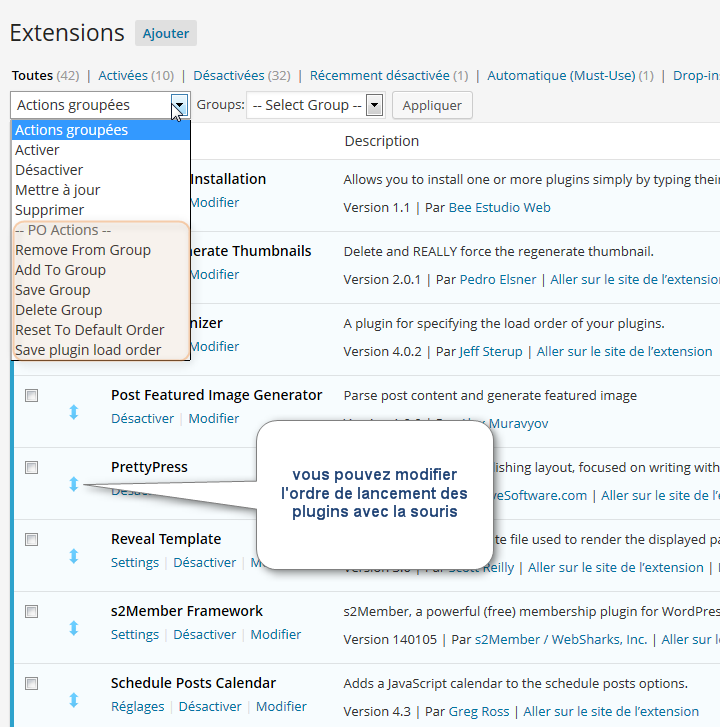This screenshot has width=720, height=727.
Task: Choose Reset To Default Order action
Action: point(101,330)
